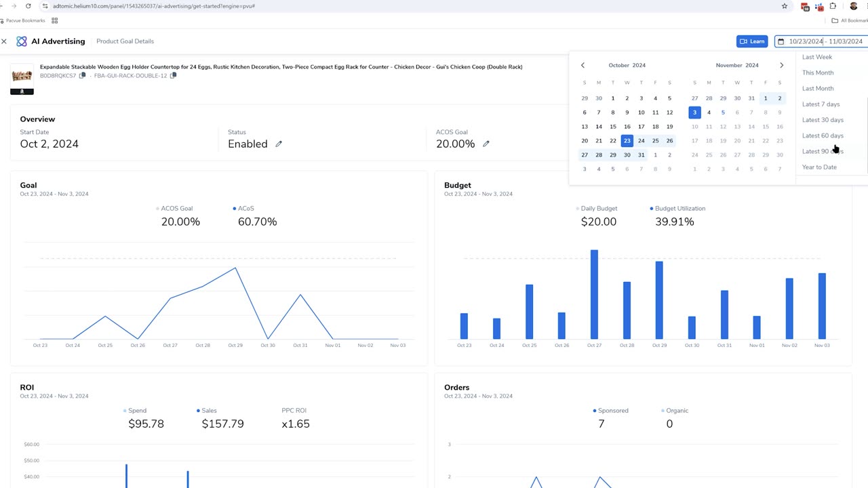Screen dimensions: 868x488
Task: Select October 31 in the calendar
Action: point(641,155)
